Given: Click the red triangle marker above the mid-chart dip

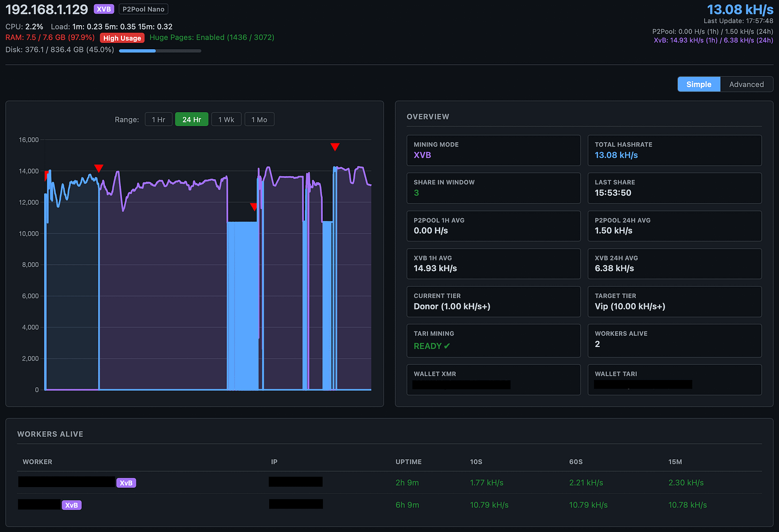Looking at the screenshot, I should 253,206.
